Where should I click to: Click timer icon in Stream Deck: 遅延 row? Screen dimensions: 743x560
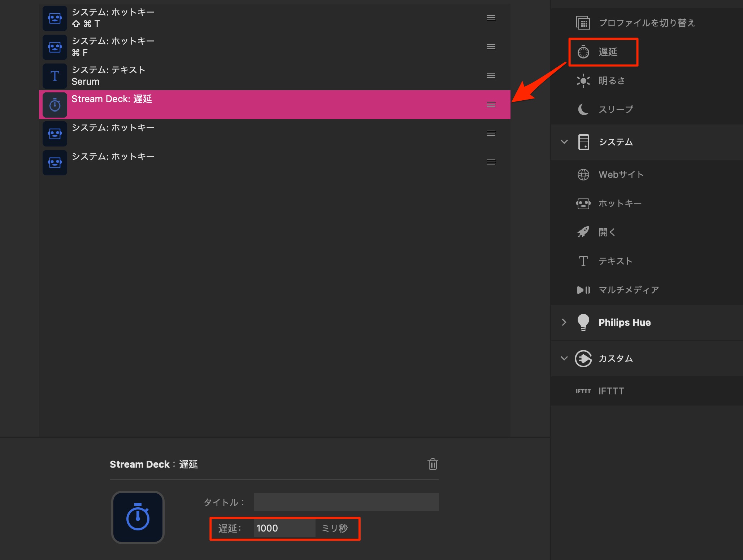click(55, 105)
